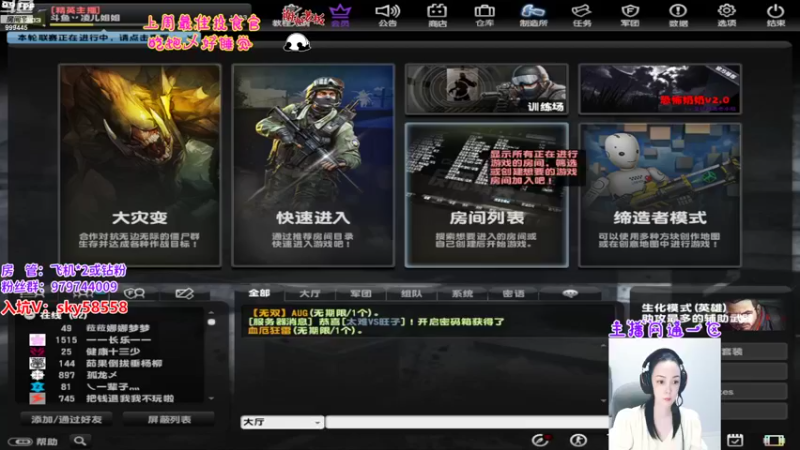Switch to the 全部 chat tab

259,293
